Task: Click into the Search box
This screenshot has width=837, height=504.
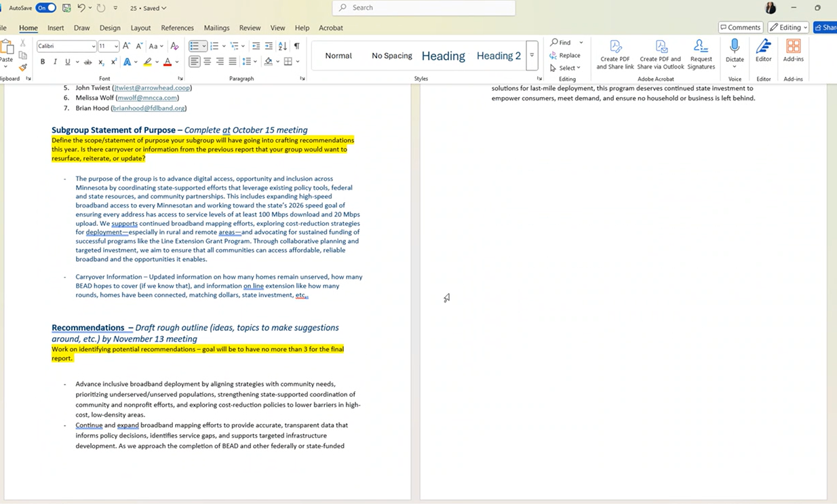Action: coord(424,7)
